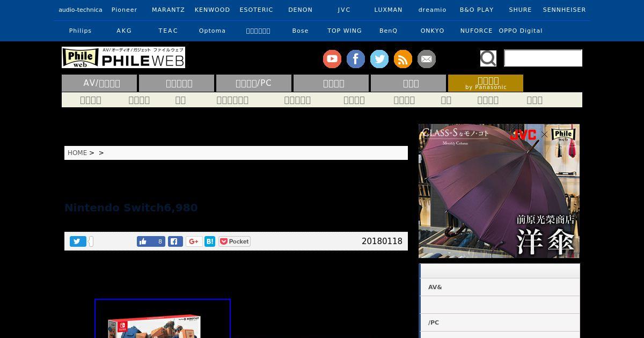
Task: Click the Nintendo Switch 6,980 article headline
Action: coord(131,208)
